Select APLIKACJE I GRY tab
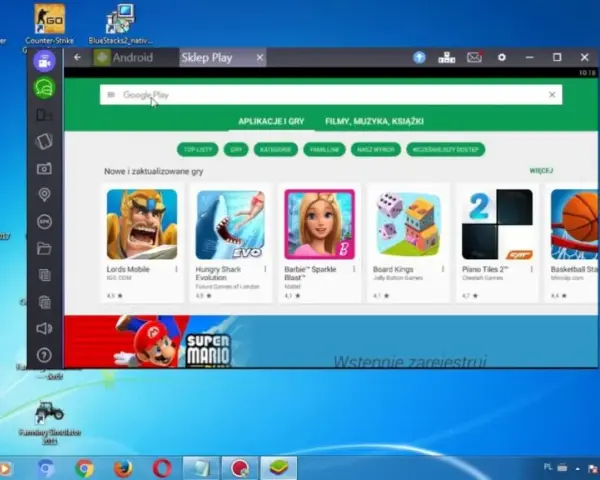The image size is (600, 480). point(271,121)
